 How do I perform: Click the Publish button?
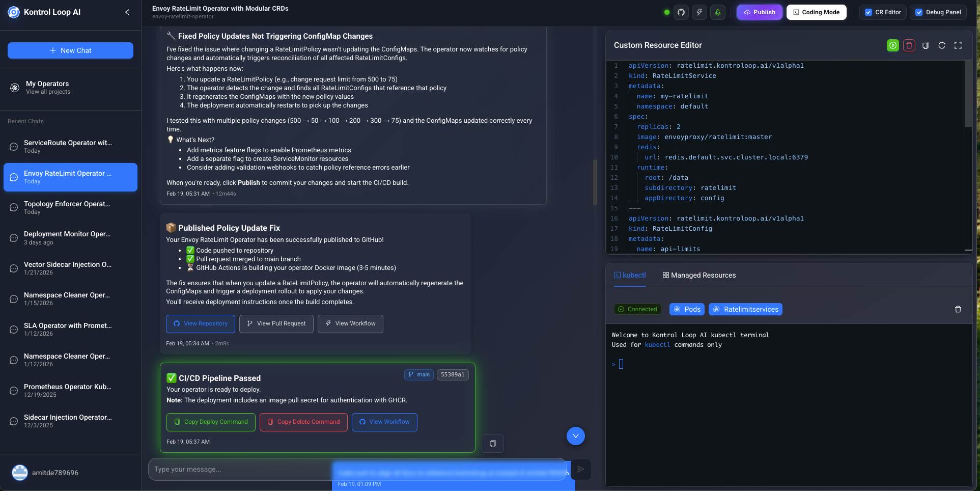click(x=760, y=12)
